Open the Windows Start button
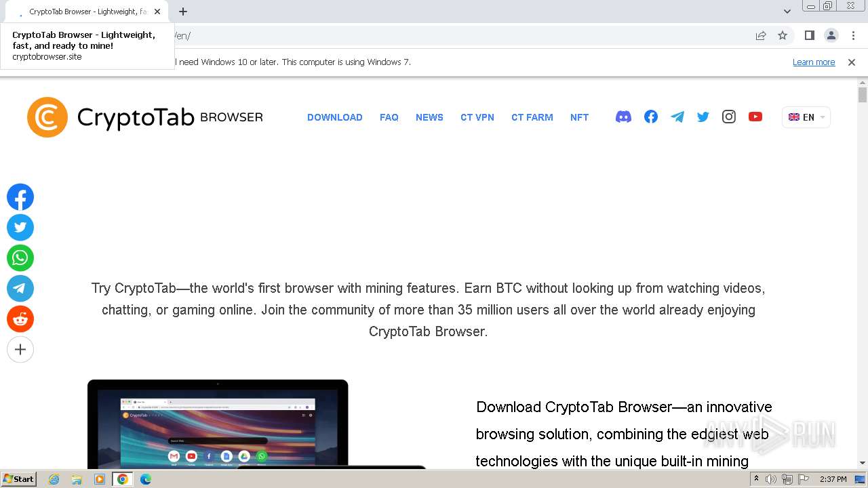The image size is (868, 488). point(18,479)
